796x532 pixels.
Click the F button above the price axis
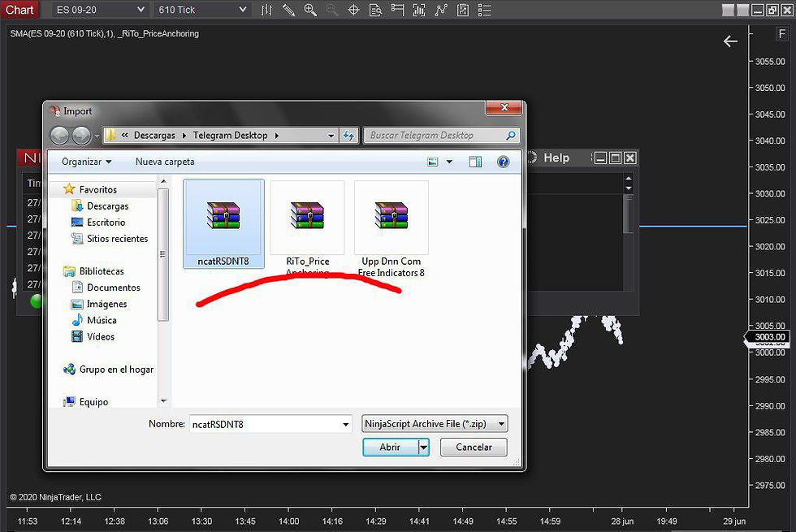pyautogui.click(x=781, y=34)
